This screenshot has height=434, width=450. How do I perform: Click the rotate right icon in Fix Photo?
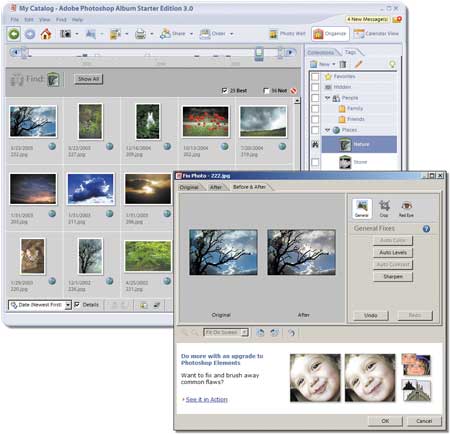tap(274, 332)
